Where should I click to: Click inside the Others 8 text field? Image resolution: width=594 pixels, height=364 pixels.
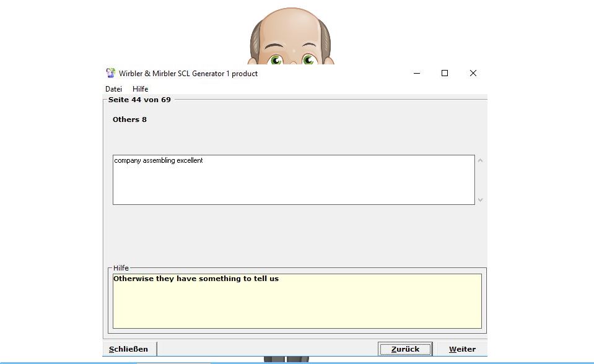(294, 180)
